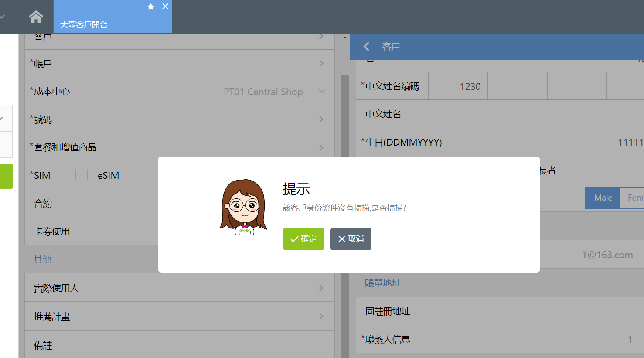Open the 備註 row
Image resolution: width=644 pixels, height=358 pixels.
point(180,345)
